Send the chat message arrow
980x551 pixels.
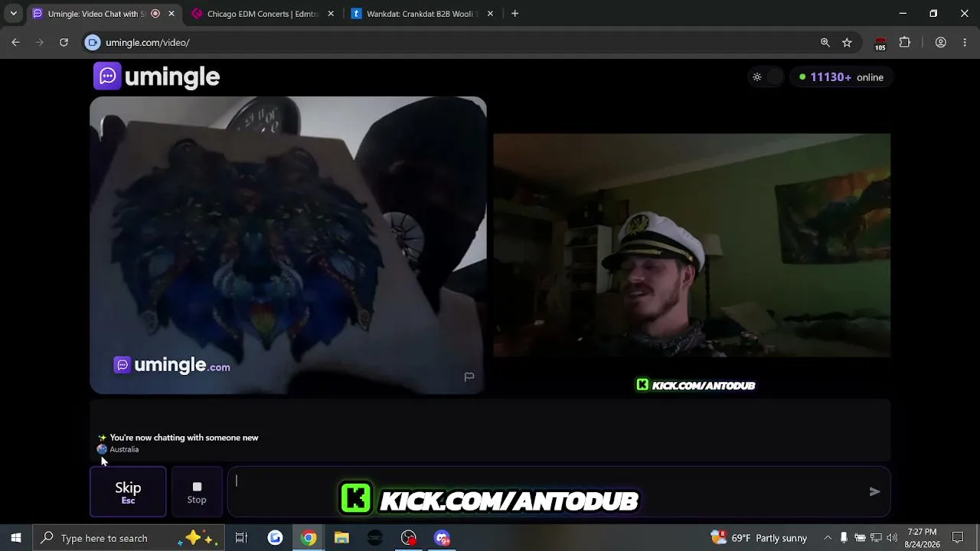pyautogui.click(x=874, y=491)
